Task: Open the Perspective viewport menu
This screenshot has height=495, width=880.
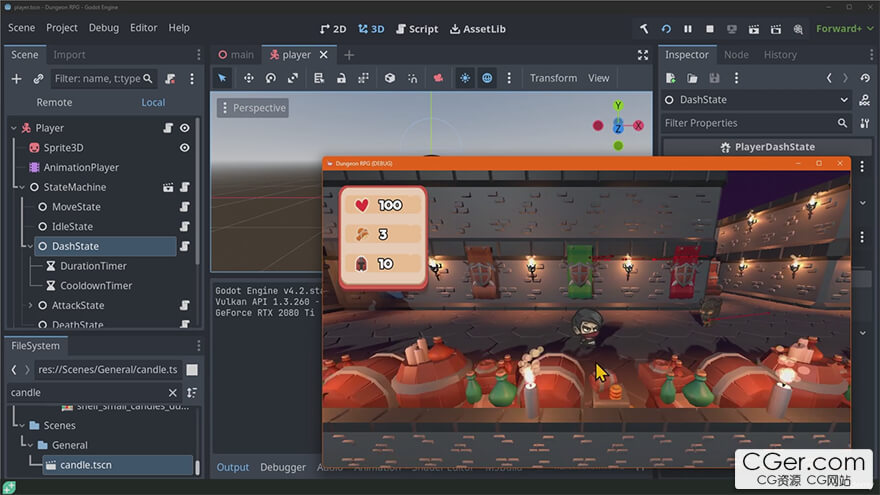Action: [x=253, y=108]
